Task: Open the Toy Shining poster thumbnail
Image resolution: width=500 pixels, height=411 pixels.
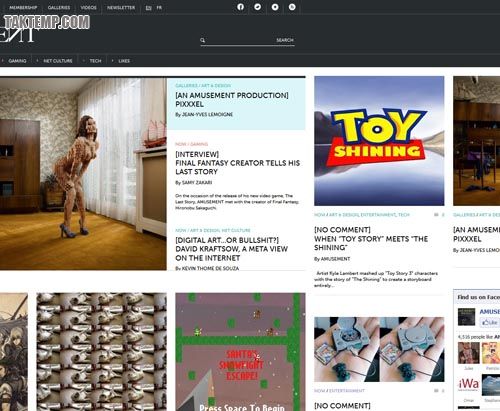Action: coord(379,141)
